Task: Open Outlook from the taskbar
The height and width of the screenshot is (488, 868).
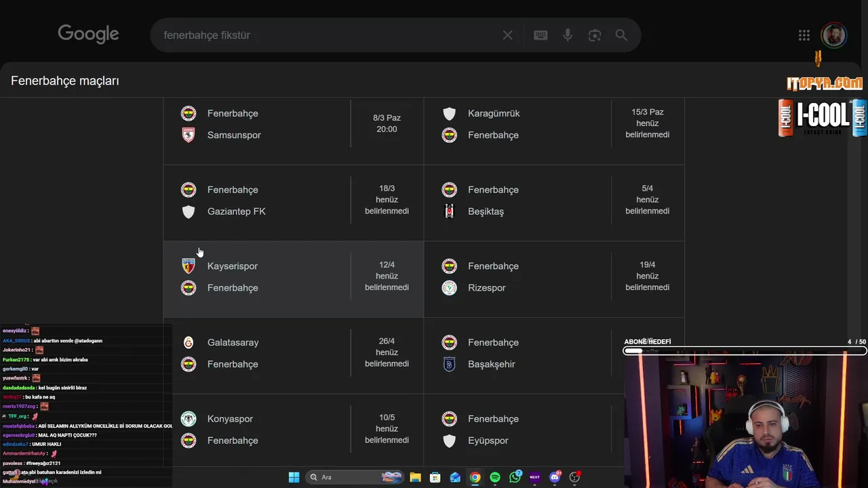Action: 455,477
